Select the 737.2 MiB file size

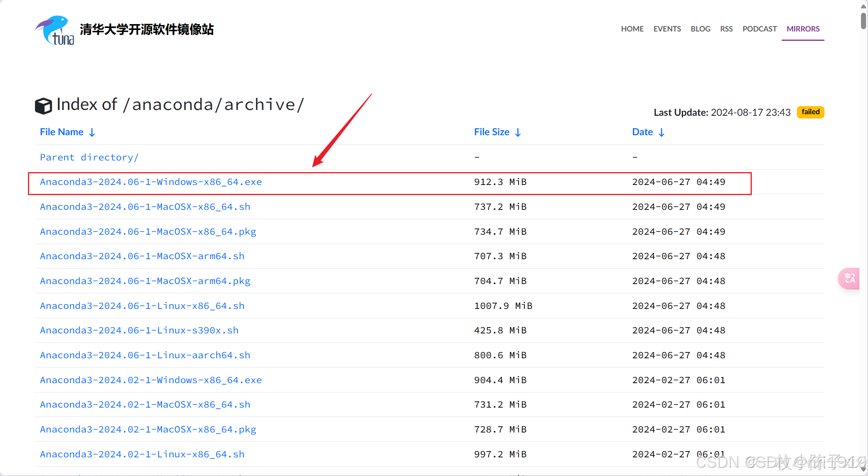[x=500, y=207]
